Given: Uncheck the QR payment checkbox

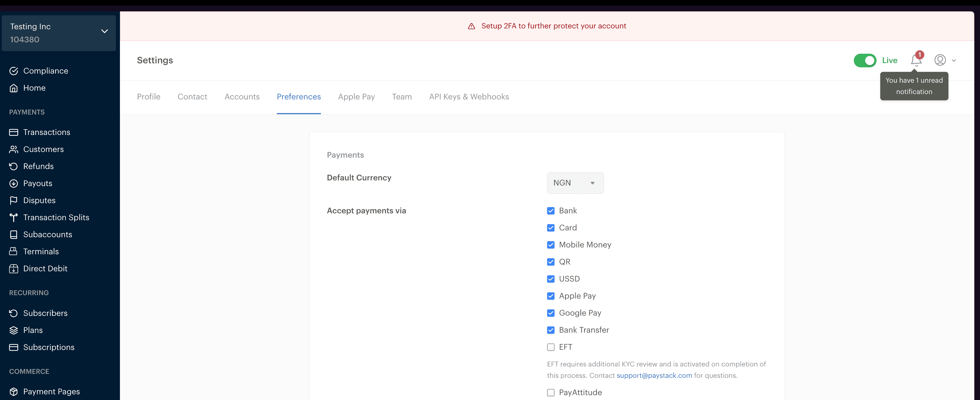Looking at the screenshot, I should (551, 262).
